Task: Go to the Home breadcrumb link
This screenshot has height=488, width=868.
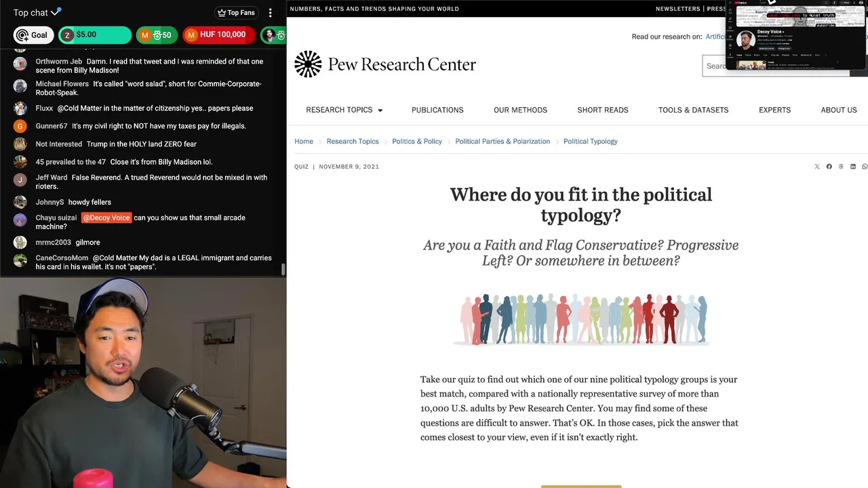Action: [304, 142]
